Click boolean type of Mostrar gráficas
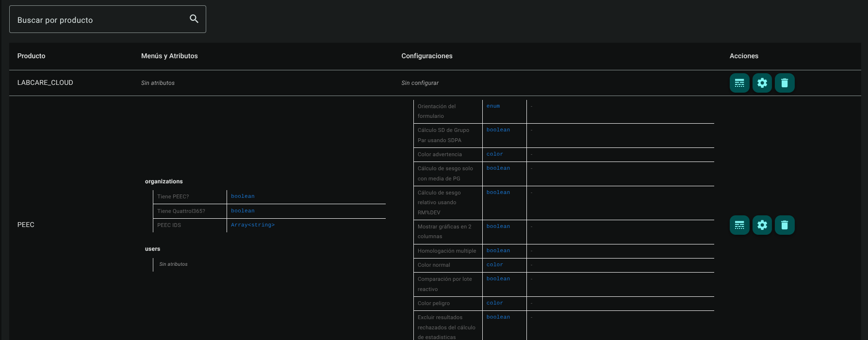This screenshot has width=868, height=340. click(x=498, y=227)
